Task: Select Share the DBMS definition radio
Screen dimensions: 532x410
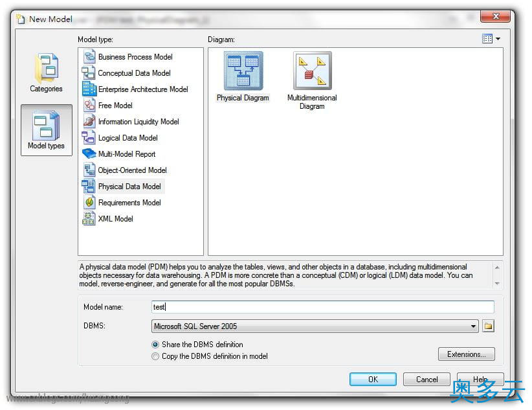Action: pos(155,345)
